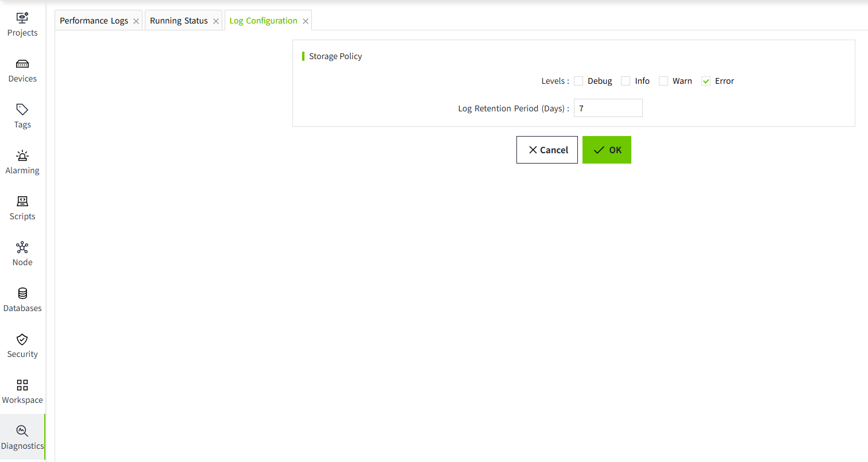Check the Info log level
868x462 pixels.
[x=626, y=81]
